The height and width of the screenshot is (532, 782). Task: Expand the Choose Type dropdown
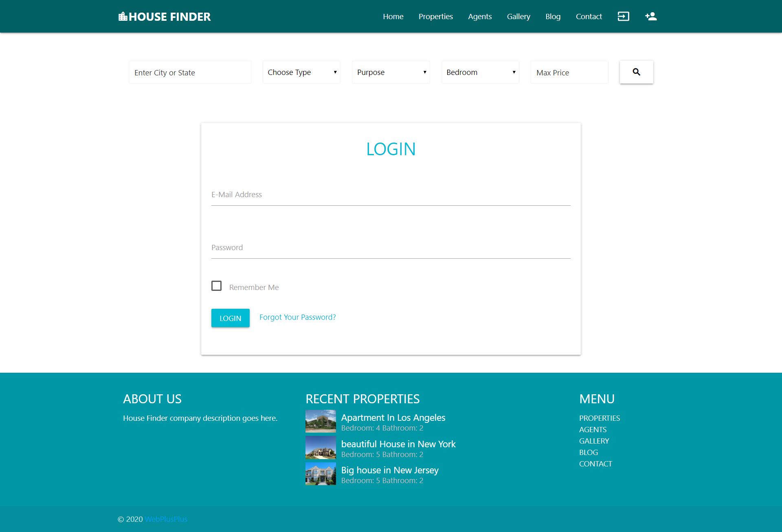[x=301, y=72]
